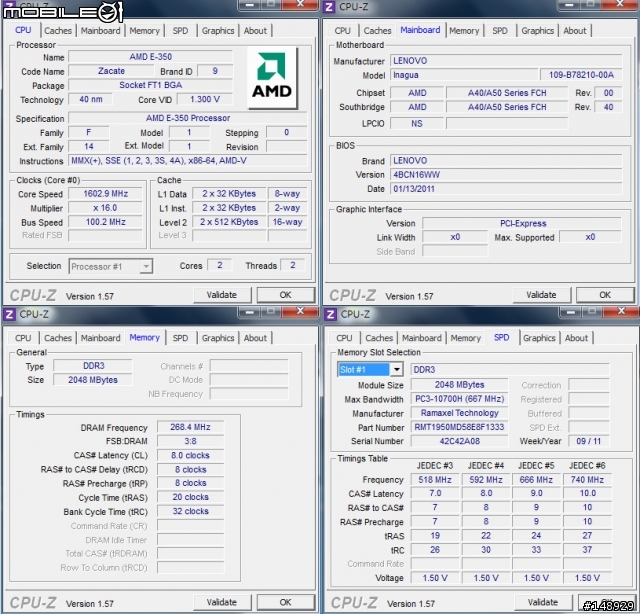Go to Caches tab in Memory window
This screenshot has width=640, height=614.
[x=58, y=338]
